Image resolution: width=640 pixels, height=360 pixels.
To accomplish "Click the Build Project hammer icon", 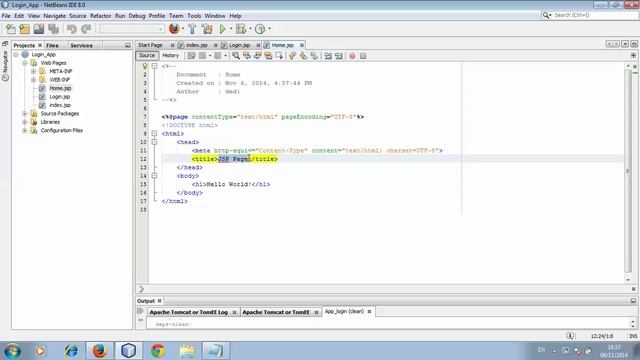I will tap(192, 29).
